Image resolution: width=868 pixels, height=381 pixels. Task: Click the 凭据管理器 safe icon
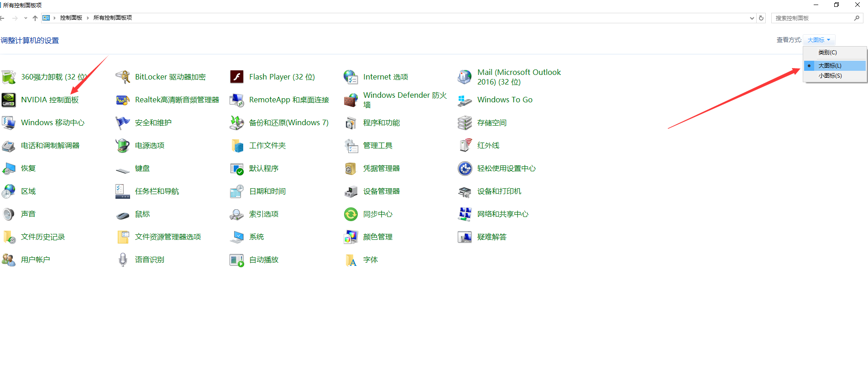[351, 168]
